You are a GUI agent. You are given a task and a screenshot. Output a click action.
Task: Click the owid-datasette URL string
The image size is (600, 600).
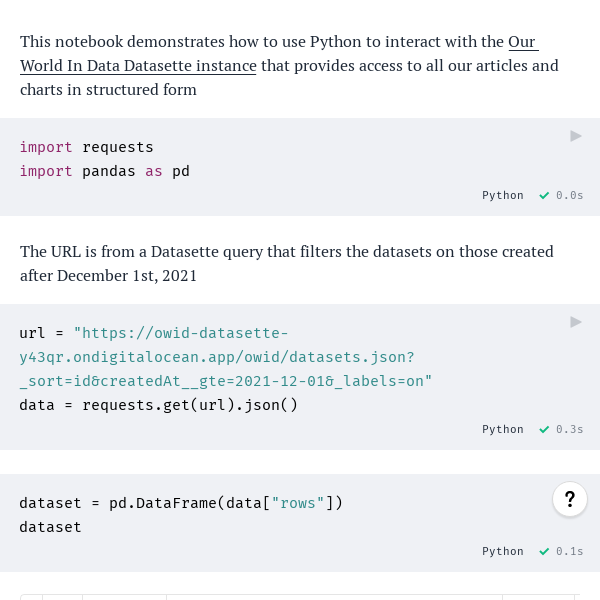[x=226, y=357]
